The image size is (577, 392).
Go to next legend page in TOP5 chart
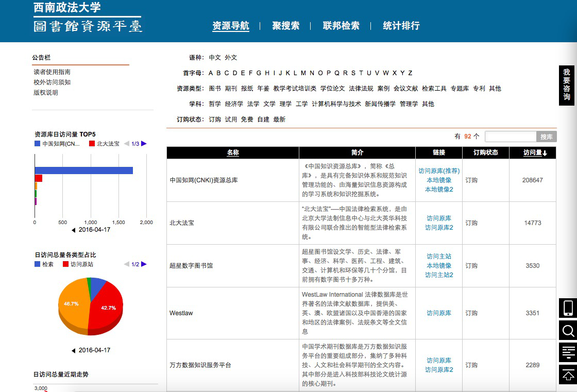[144, 144]
